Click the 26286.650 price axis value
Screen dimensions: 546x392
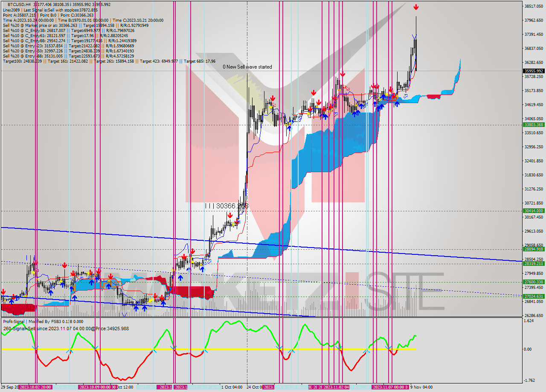coord(534,316)
